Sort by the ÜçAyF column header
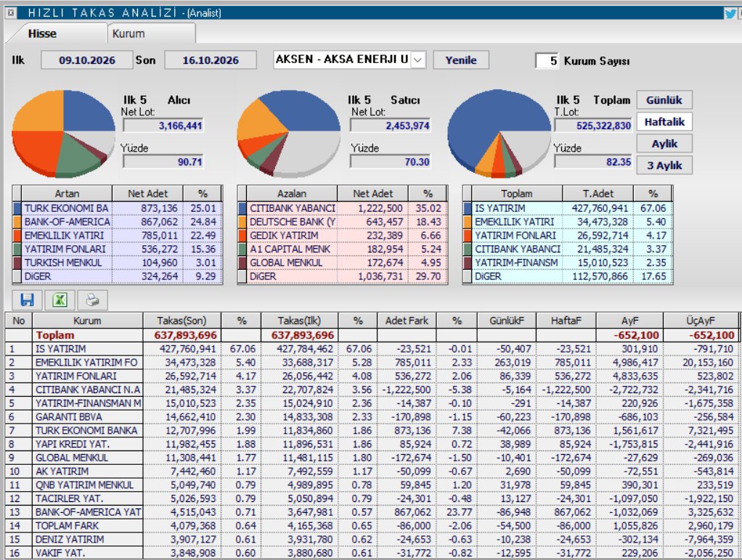The width and height of the screenshot is (742, 560). coord(701,321)
